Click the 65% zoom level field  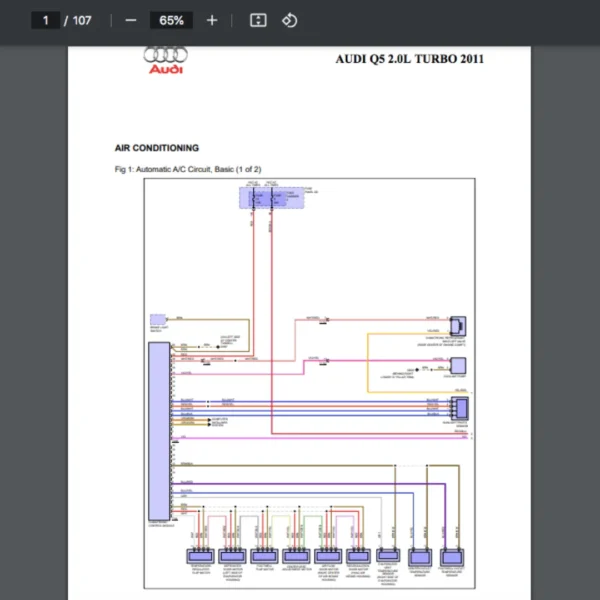[x=171, y=20]
